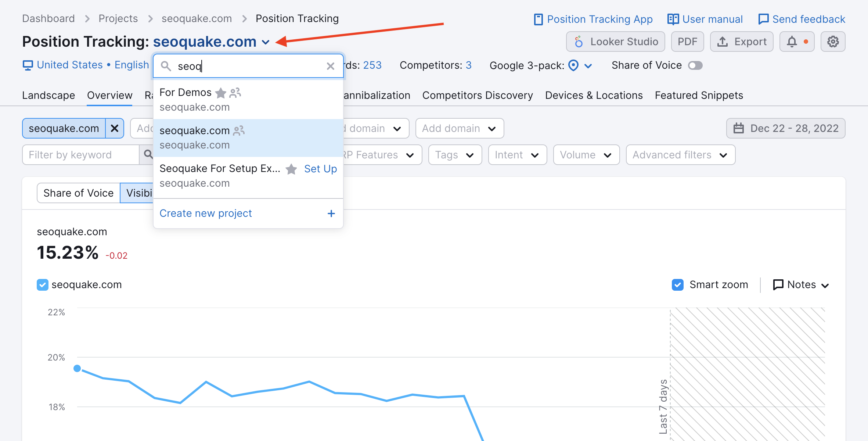Select the Visibility chart metric button

click(x=137, y=193)
